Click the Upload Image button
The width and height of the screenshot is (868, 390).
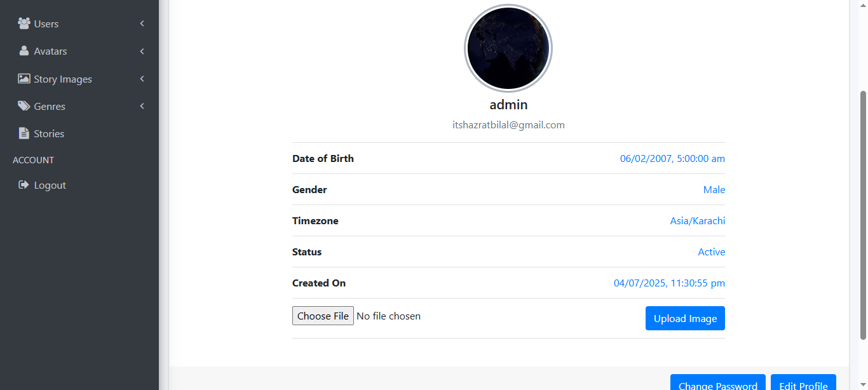point(685,318)
